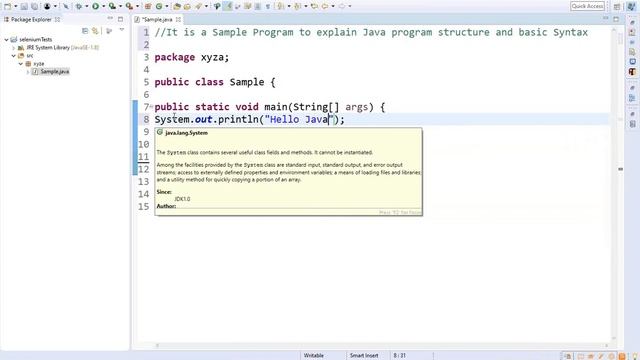This screenshot has height=360, width=640.
Task: Click the Next Annotation icon
Action: point(280,6)
